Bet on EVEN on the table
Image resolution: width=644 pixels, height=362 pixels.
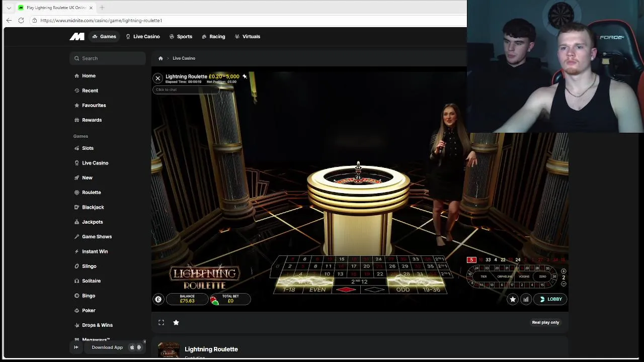[317, 290]
